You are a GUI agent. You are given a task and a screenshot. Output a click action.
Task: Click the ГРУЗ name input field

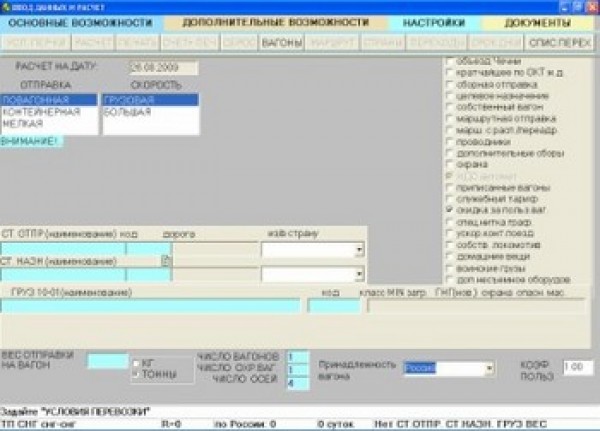(150, 306)
